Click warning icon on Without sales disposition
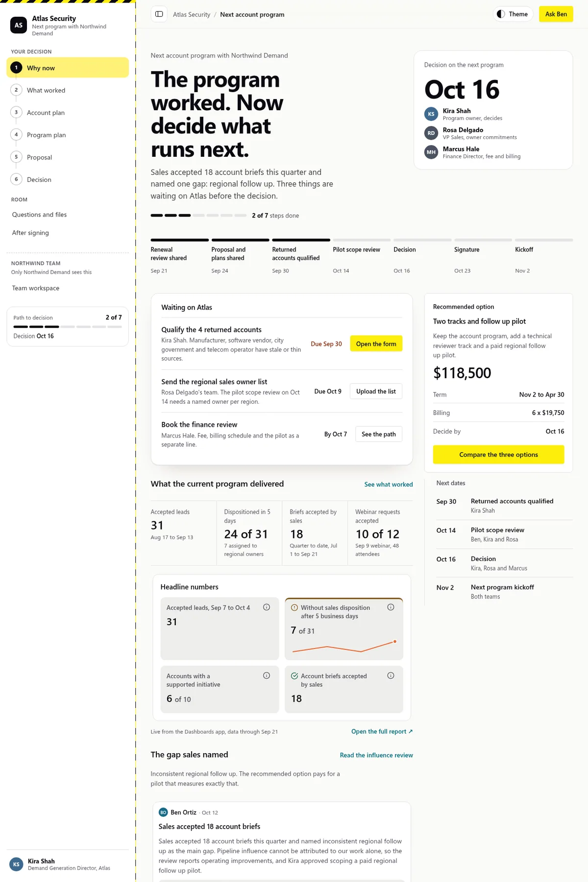 (294, 608)
